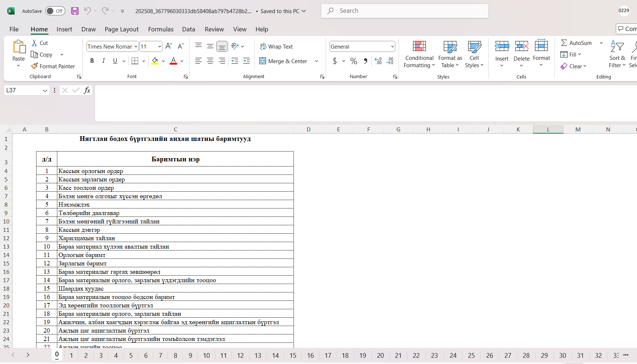Apply yellow fill color

(x=155, y=61)
